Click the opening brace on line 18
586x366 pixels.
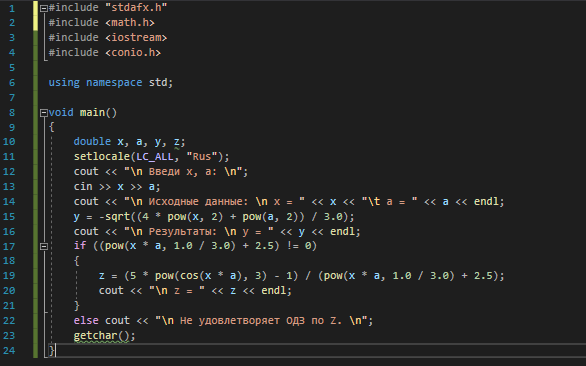77,261
